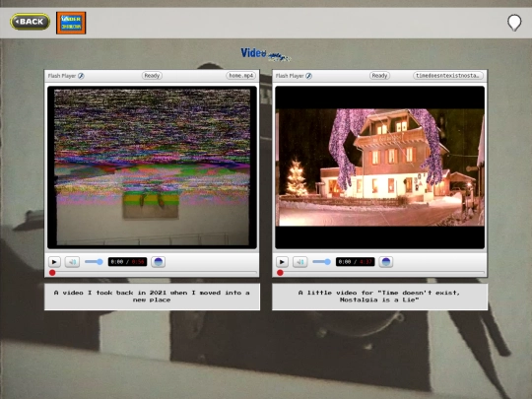Image resolution: width=532 pixels, height=399 pixels.
Task: Mute the home.mp4 player audio
Action: click(72, 262)
